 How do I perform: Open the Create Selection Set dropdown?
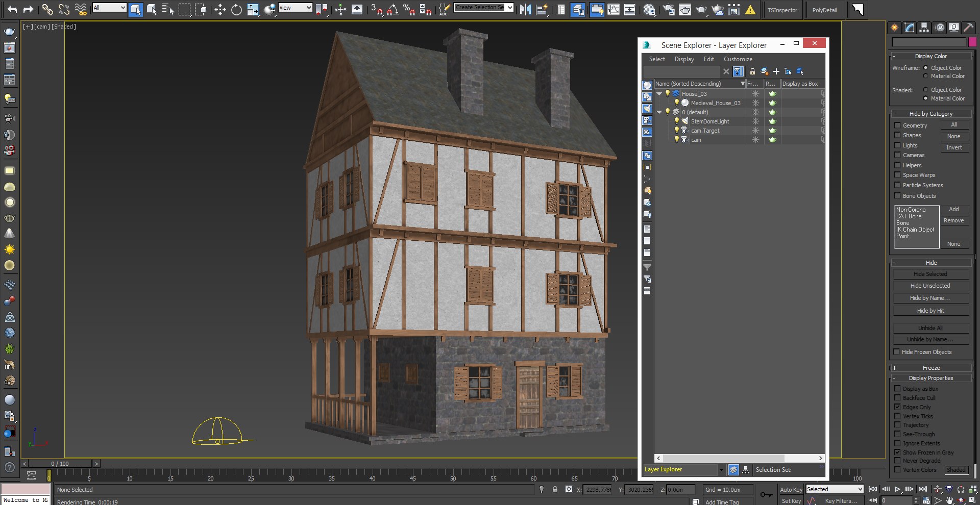pyautogui.click(x=484, y=7)
